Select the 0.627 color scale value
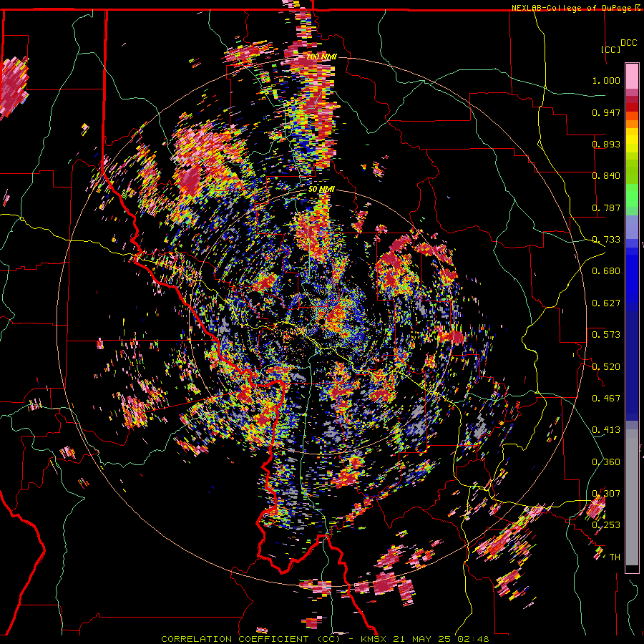The width and height of the screenshot is (644, 644). pos(606,303)
